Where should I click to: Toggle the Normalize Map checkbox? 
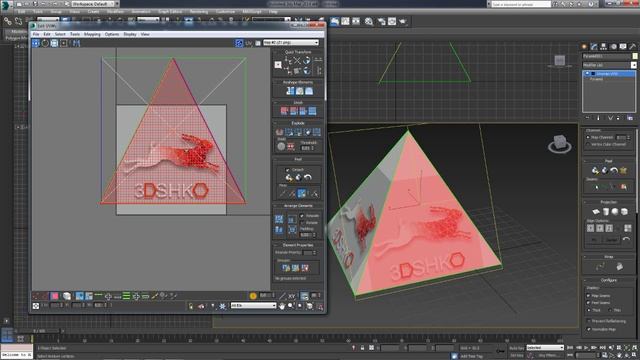click(589, 329)
